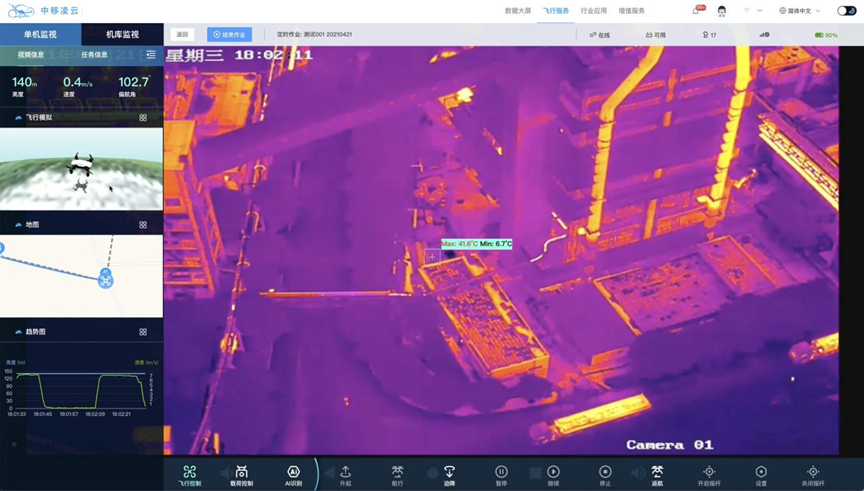Click the 返航 return home icon

click(x=657, y=475)
